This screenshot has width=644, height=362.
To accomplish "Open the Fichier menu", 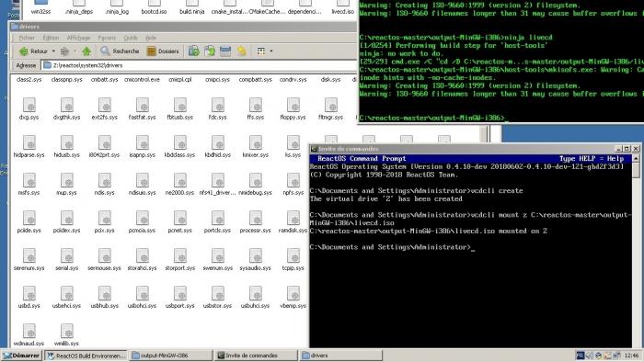I will 27,38.
